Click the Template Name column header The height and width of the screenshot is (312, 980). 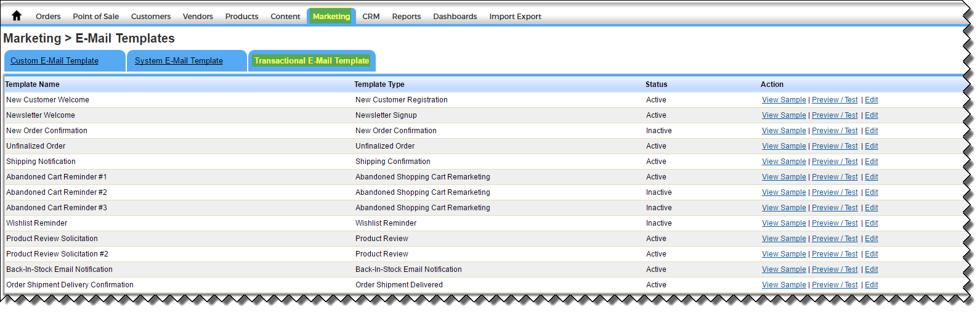click(33, 84)
